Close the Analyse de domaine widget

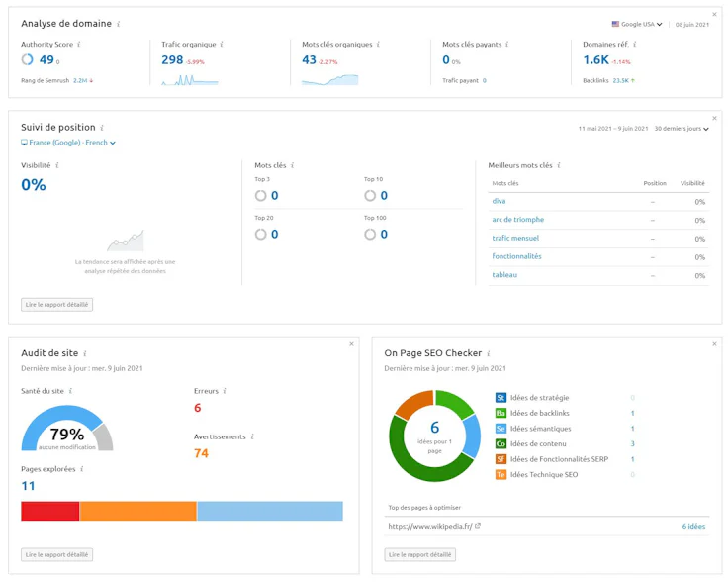[714, 15]
